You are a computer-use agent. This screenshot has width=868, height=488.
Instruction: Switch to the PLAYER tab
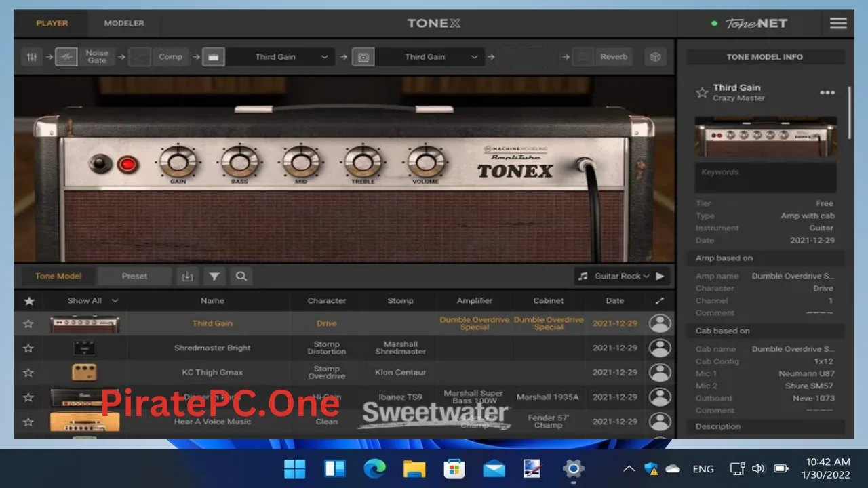(52, 23)
